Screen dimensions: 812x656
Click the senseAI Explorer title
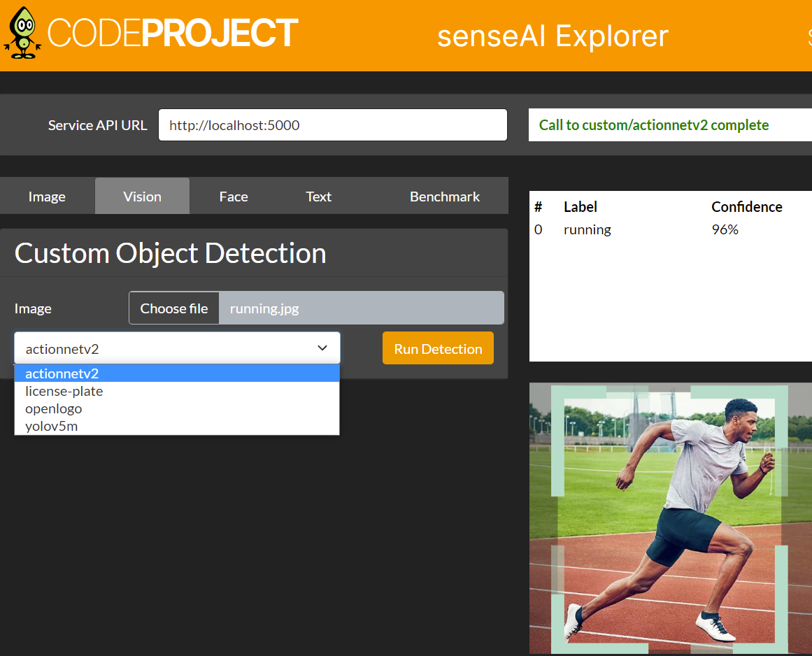click(x=553, y=36)
